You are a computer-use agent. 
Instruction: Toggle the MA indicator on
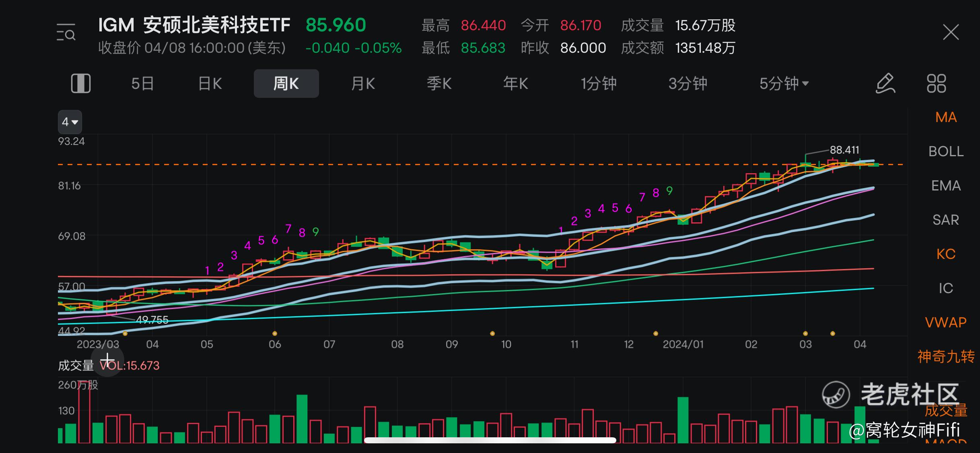coord(946,117)
